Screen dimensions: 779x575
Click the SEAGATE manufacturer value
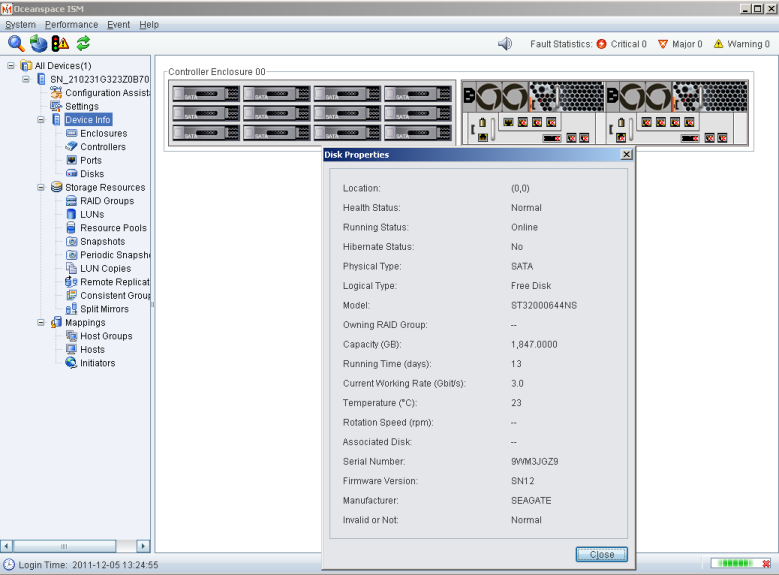(x=531, y=500)
